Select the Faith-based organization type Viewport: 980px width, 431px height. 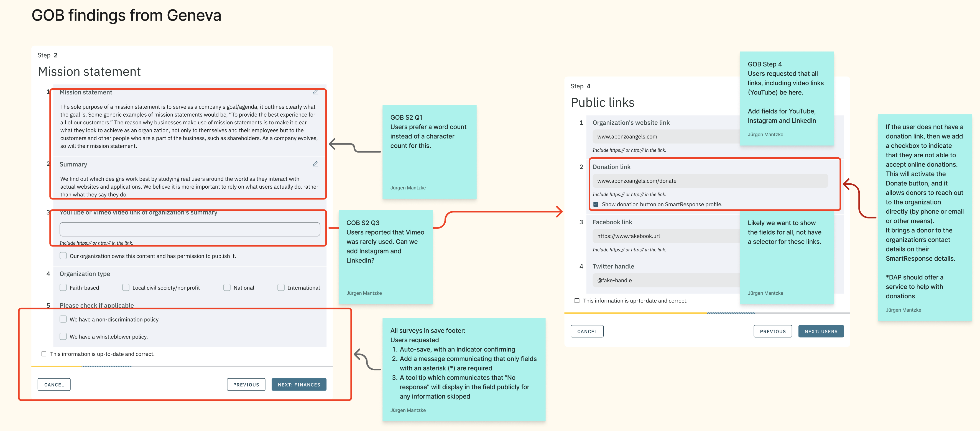click(x=63, y=287)
